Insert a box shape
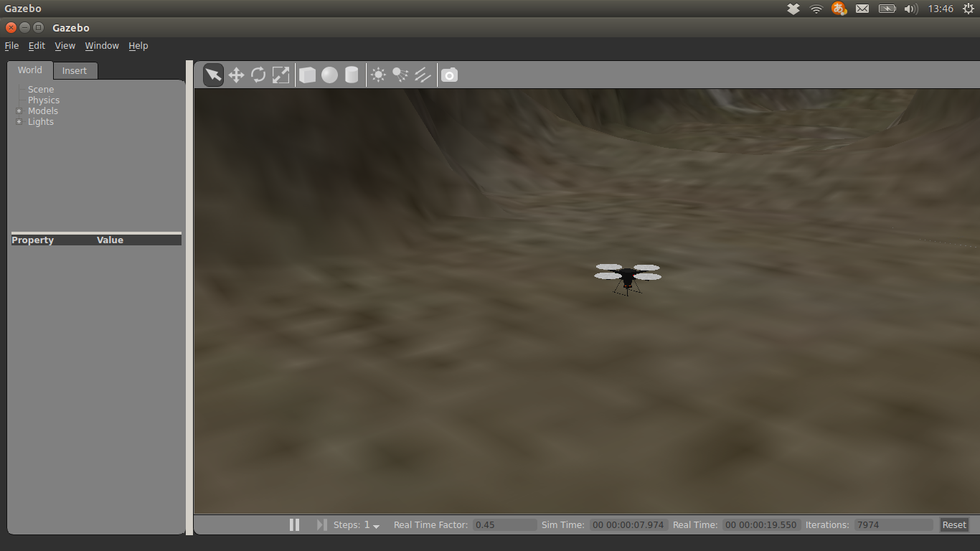This screenshot has width=980, height=551. tap(307, 75)
